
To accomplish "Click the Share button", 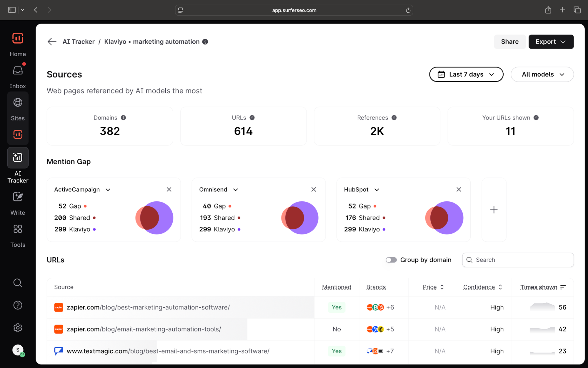I will pos(509,42).
